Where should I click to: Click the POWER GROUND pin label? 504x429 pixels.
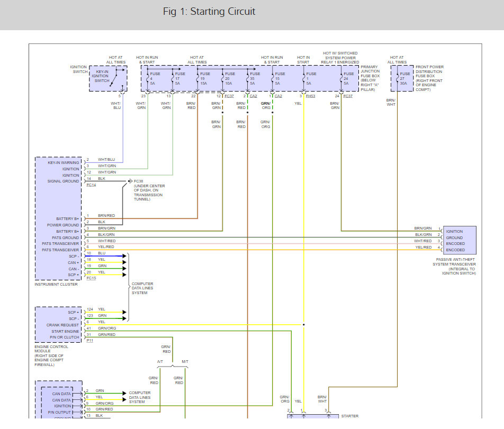pos(62,225)
